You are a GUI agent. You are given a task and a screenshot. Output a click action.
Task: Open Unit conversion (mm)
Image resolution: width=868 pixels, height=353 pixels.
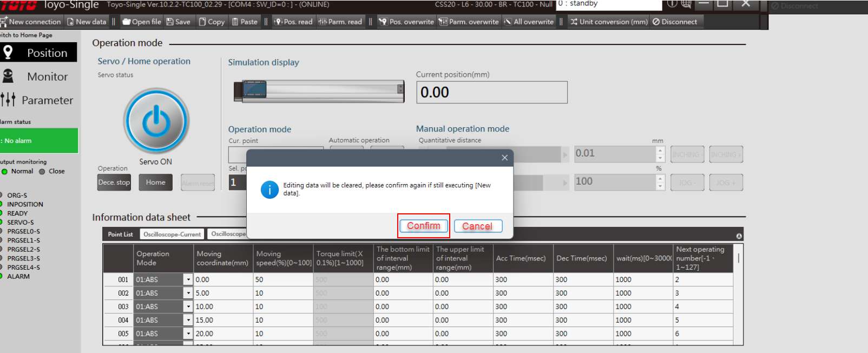[609, 22]
